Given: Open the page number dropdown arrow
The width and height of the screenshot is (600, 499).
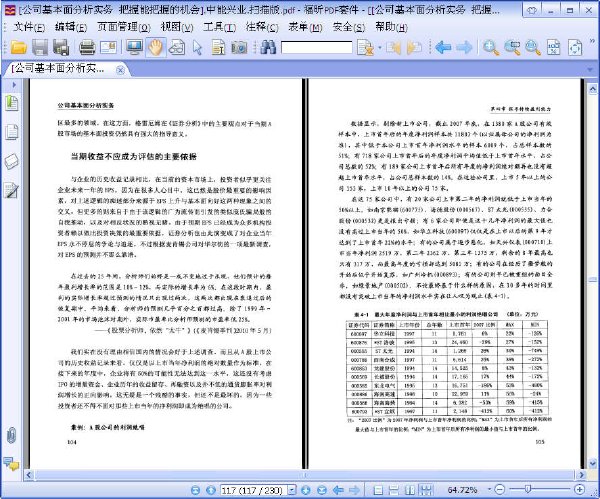Looking at the screenshot, I should coord(292,491).
